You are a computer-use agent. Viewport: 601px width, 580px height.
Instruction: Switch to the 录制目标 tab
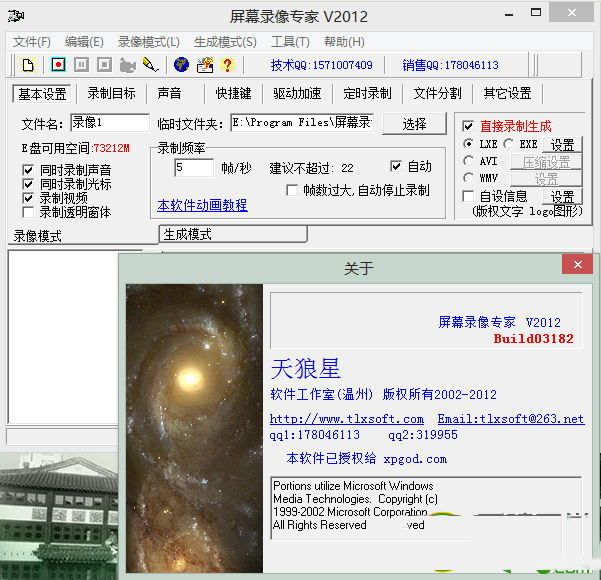(111, 93)
